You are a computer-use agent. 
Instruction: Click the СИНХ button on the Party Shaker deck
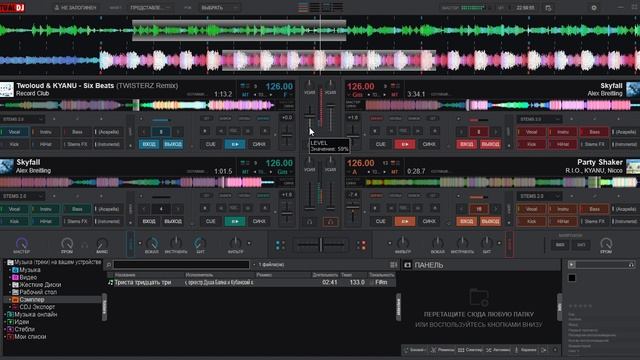pos(429,221)
